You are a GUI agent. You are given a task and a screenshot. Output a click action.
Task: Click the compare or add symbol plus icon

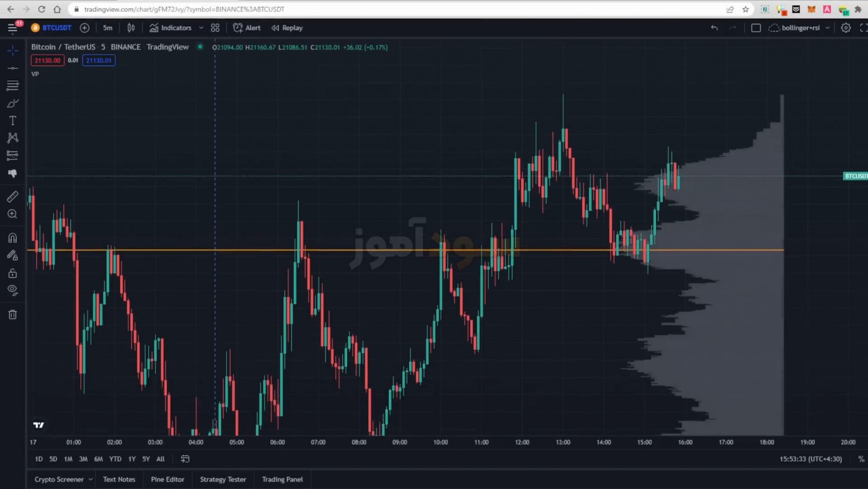(x=84, y=28)
